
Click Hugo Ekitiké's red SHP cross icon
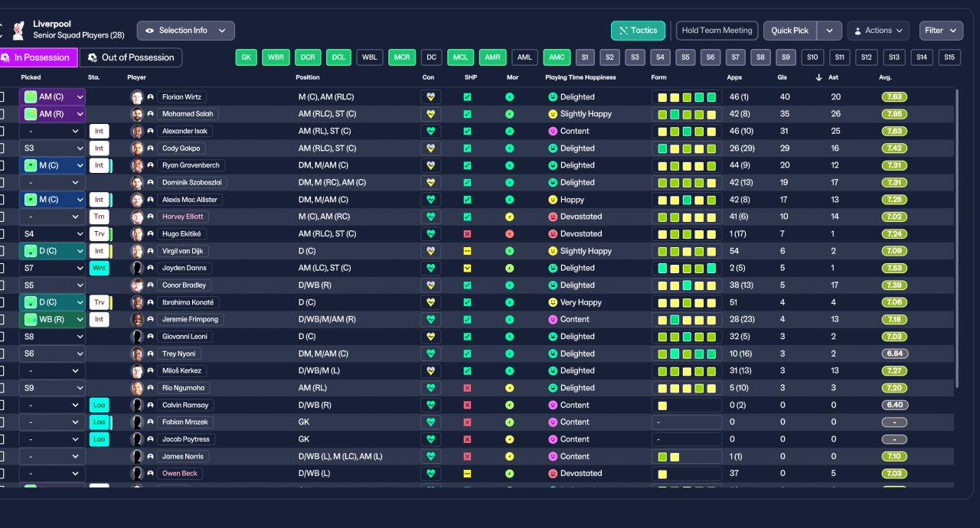(x=467, y=234)
